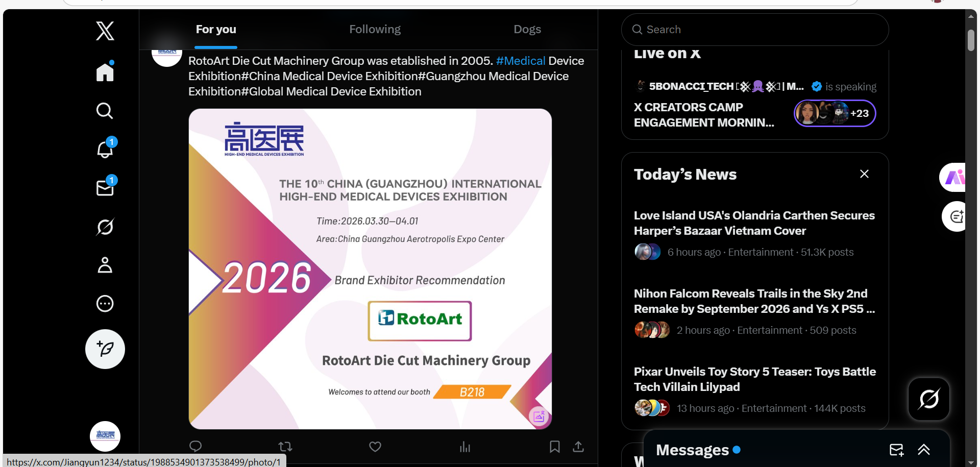Click the compose post button
Image resolution: width=980 pixels, height=467 pixels.
point(105,349)
